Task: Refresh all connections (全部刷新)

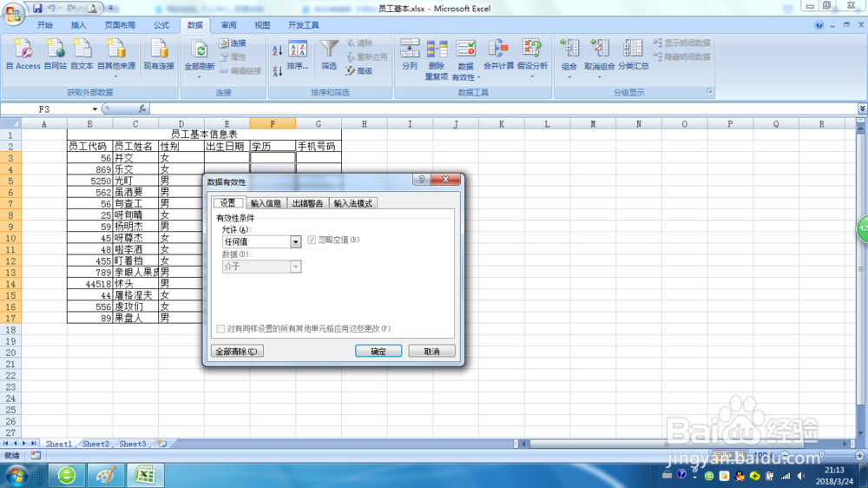Action: click(x=199, y=58)
